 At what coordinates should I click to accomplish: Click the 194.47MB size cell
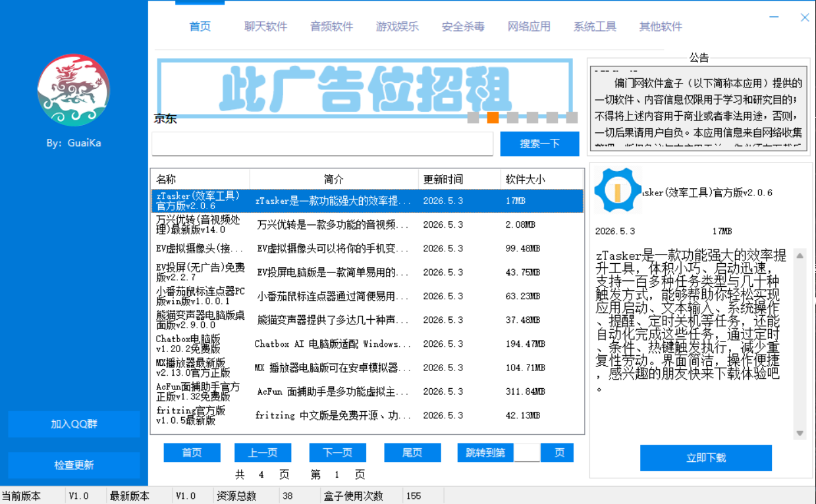(x=526, y=344)
